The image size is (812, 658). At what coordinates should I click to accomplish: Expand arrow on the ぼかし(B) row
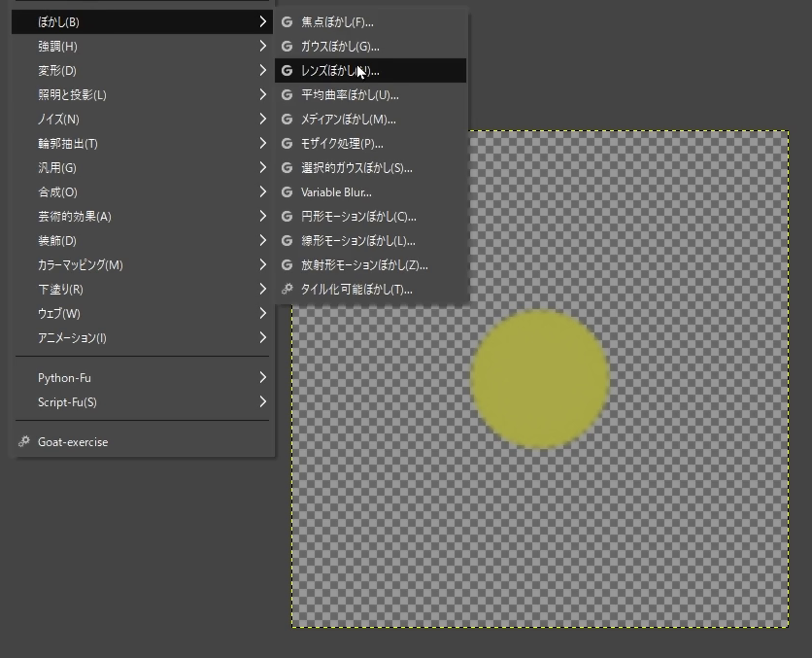[x=262, y=21]
